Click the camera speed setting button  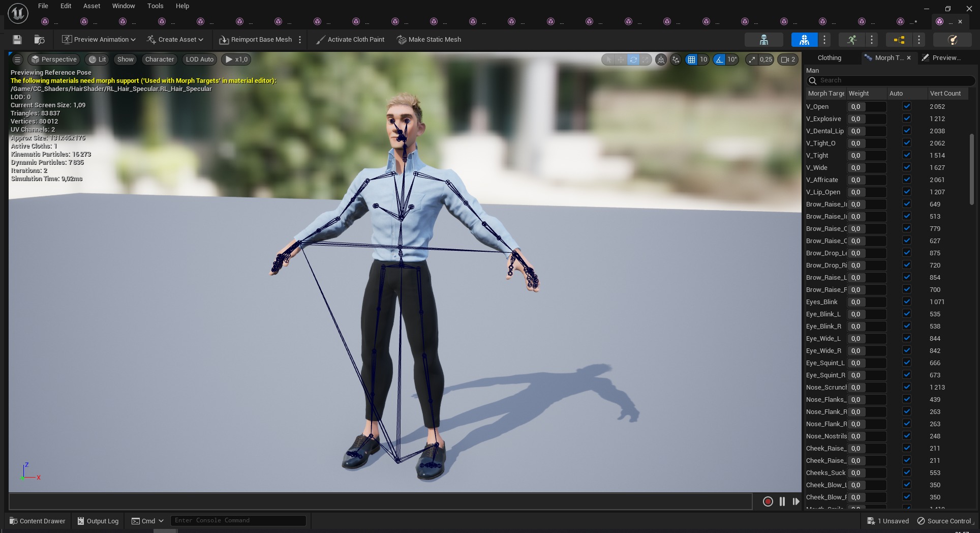click(787, 60)
